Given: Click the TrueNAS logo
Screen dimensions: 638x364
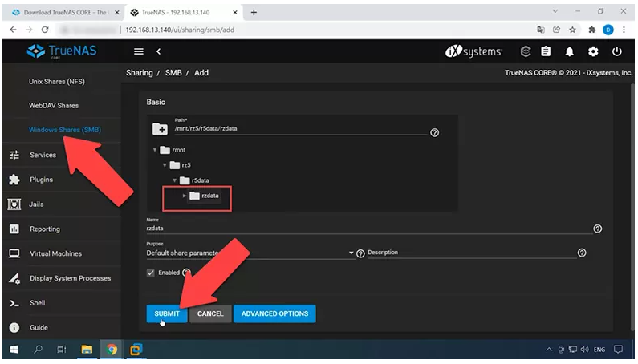Looking at the screenshot, I should (62, 51).
